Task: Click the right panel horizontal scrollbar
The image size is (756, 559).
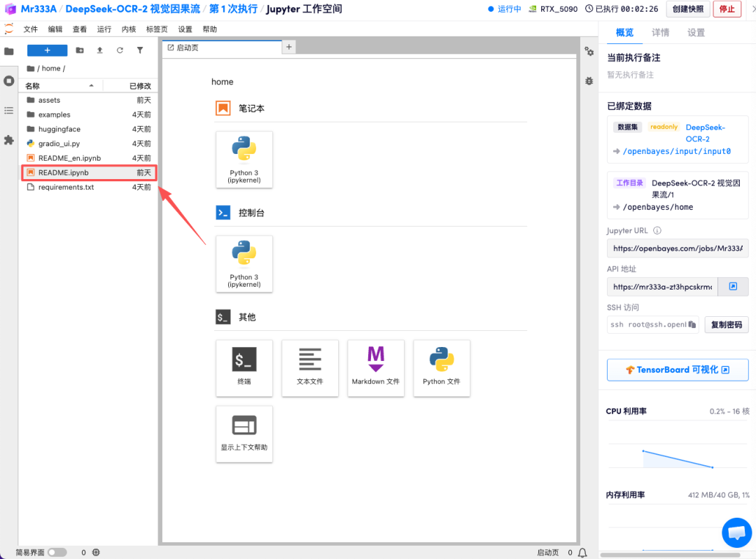Action: click(x=670, y=555)
